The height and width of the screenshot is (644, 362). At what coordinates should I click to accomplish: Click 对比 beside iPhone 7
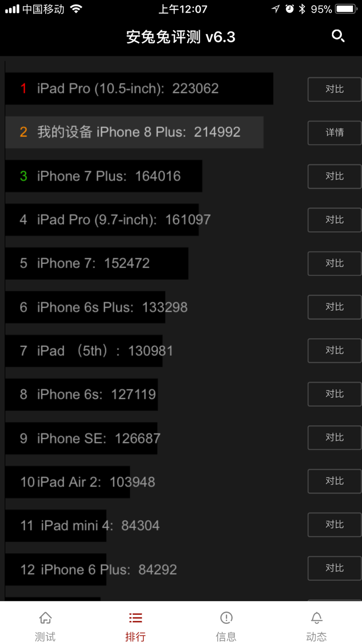coord(334,264)
